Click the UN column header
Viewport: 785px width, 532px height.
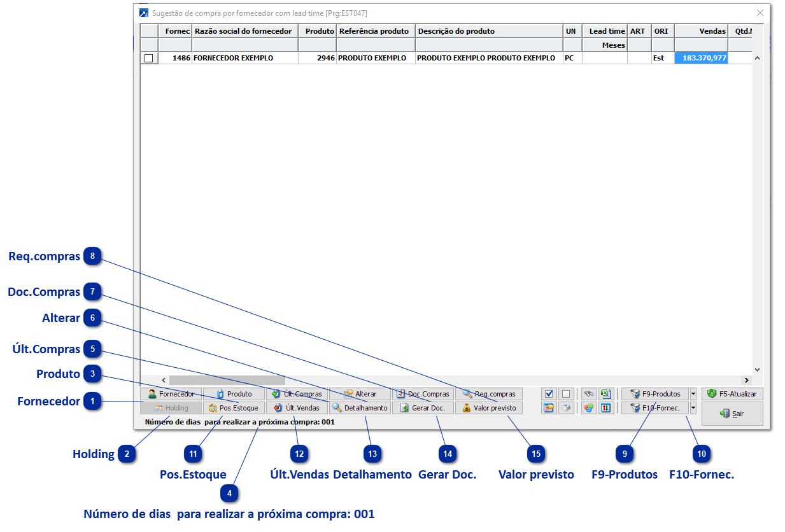pyautogui.click(x=572, y=31)
